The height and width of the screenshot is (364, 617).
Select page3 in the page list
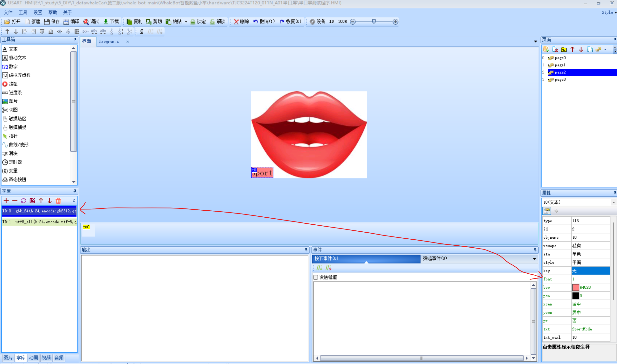560,80
